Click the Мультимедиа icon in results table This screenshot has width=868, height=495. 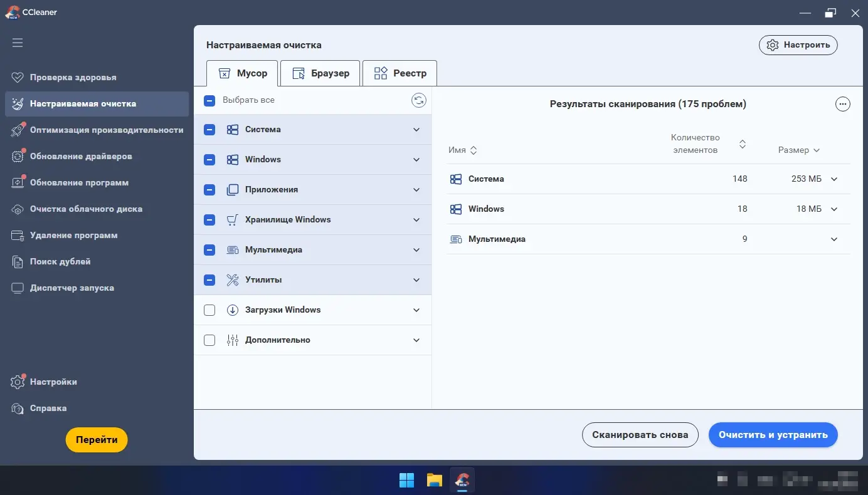tap(456, 239)
